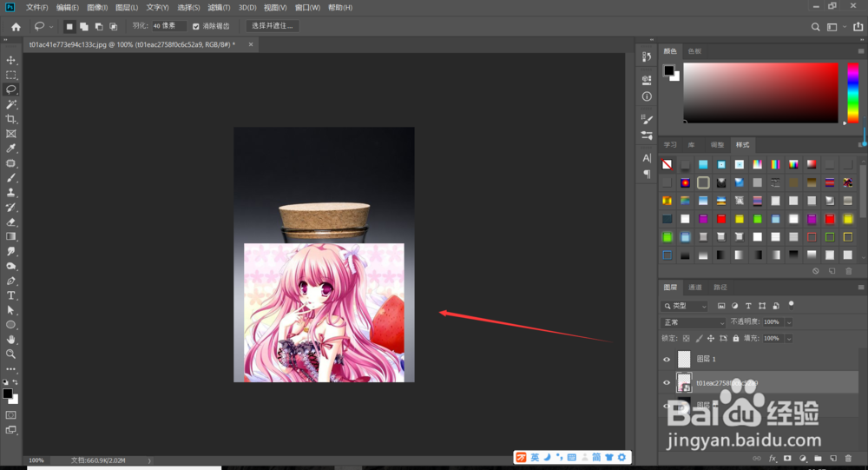Image resolution: width=868 pixels, height=470 pixels.
Task: Select the Healing Brush tool
Action: (10, 163)
